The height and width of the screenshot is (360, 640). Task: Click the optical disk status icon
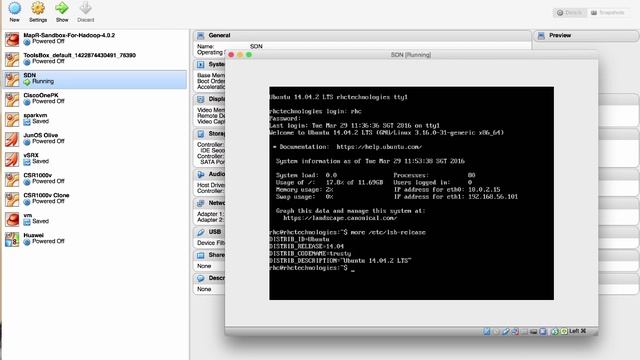tap(496, 331)
